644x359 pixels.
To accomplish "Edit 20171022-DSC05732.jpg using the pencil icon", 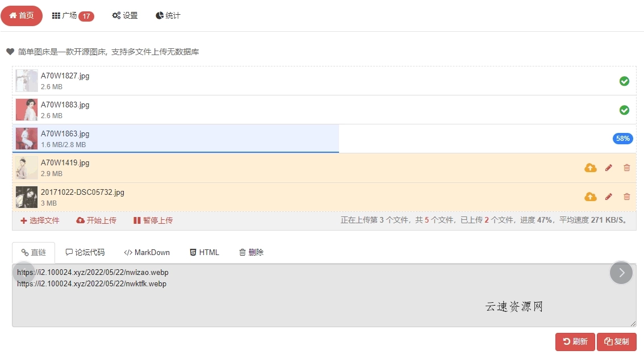I will point(608,197).
